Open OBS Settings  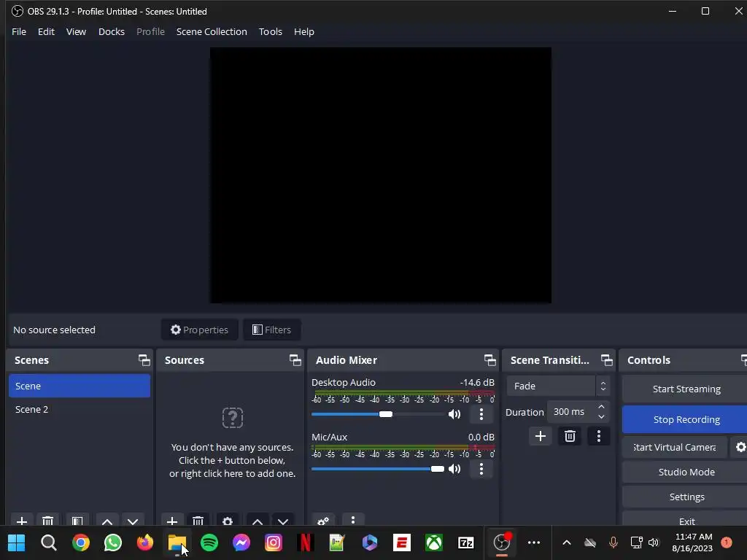tap(686, 497)
